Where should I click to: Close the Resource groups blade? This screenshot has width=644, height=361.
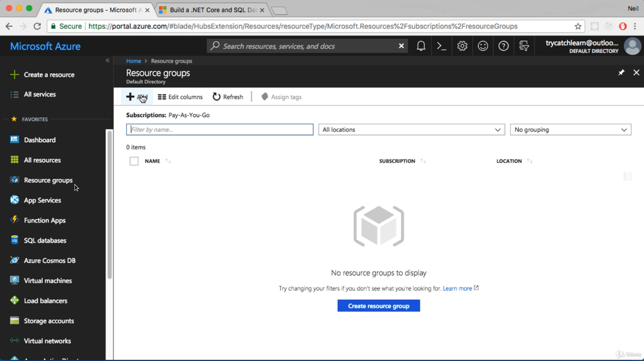click(636, 73)
